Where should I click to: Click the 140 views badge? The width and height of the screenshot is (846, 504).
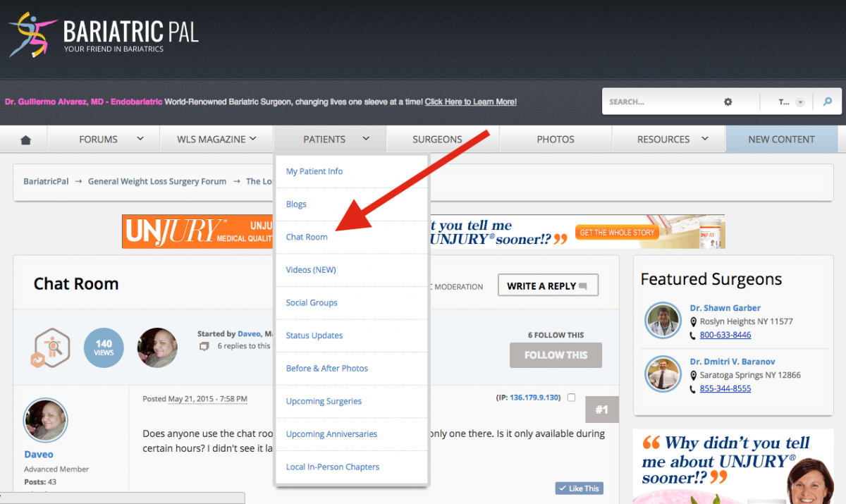tap(104, 348)
